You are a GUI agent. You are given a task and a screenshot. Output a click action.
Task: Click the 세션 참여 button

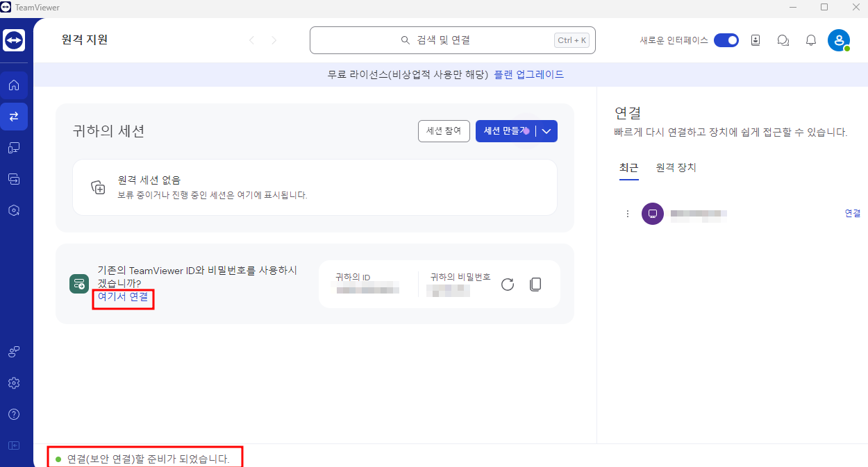click(x=444, y=130)
